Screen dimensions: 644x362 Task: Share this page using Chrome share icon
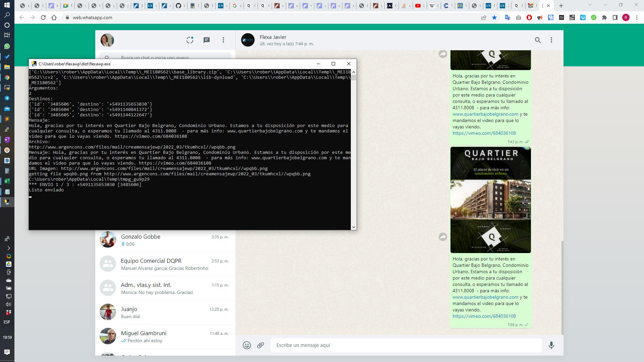[x=484, y=18]
